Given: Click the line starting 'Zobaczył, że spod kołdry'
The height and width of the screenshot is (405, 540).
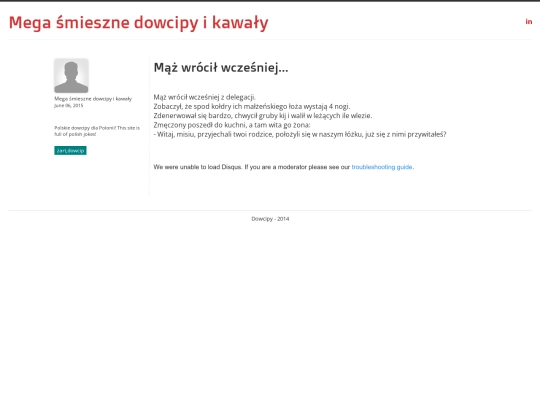Looking at the screenshot, I should pos(252,106).
